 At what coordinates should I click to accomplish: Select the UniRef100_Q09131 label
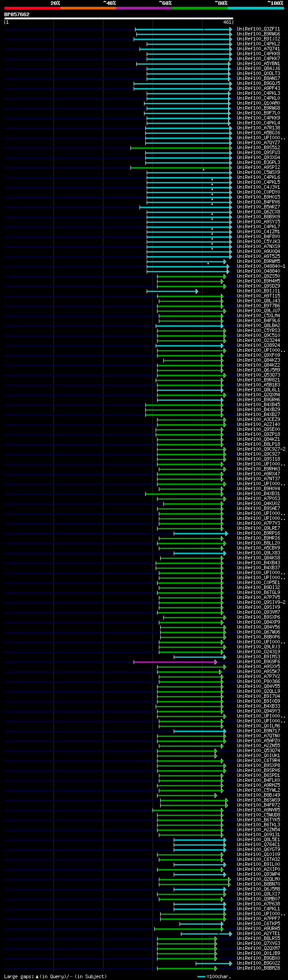click(258, 835)
